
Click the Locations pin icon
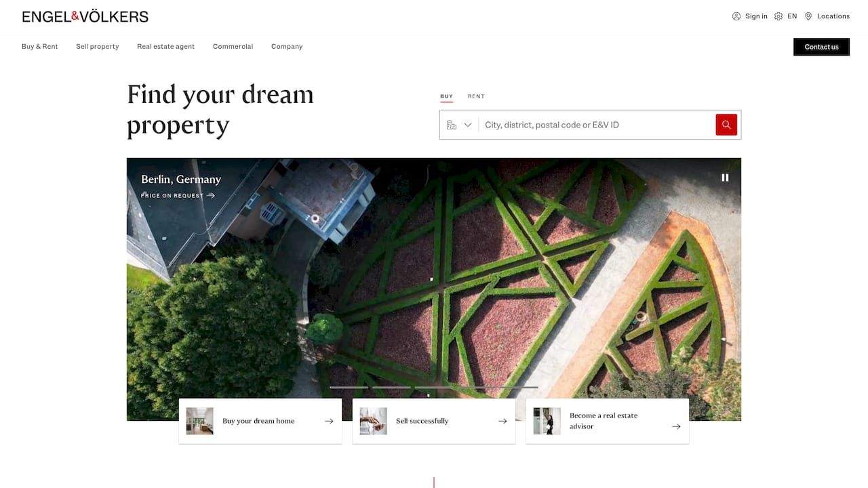pos(808,16)
